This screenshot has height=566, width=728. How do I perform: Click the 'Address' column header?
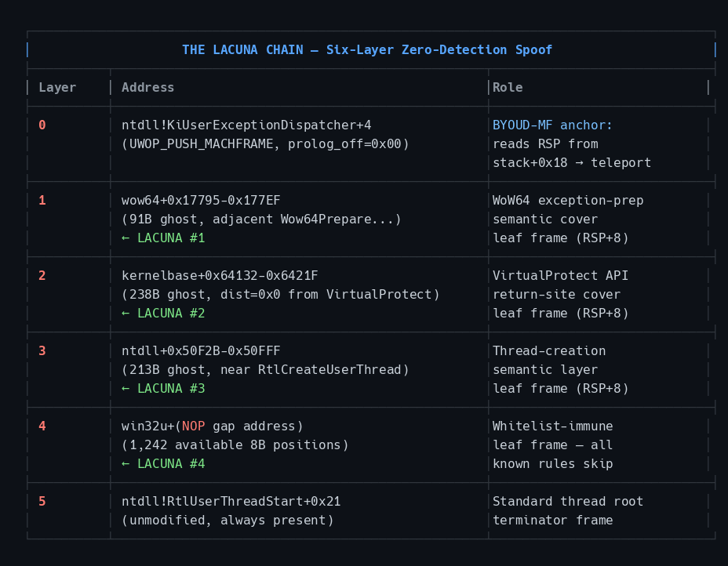(147, 88)
